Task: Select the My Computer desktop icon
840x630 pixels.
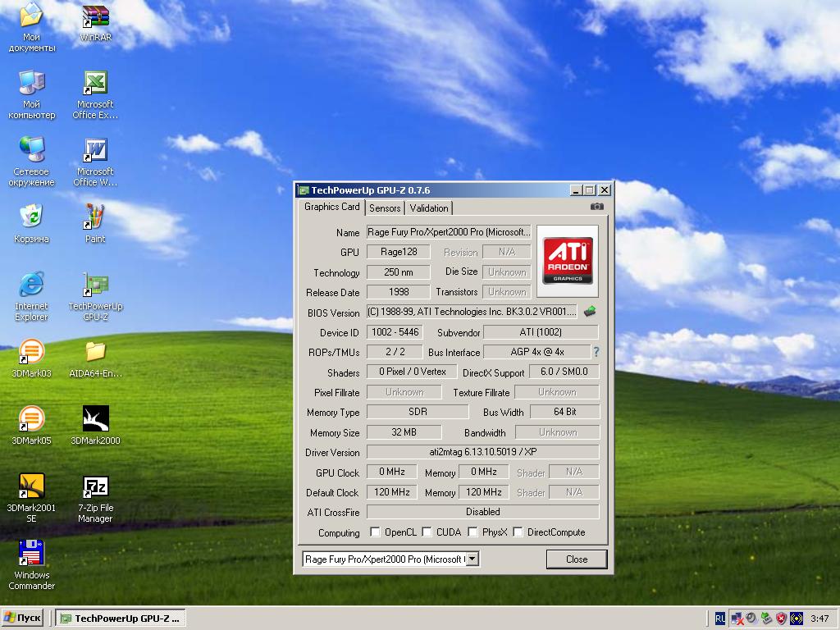Action: [x=31, y=95]
